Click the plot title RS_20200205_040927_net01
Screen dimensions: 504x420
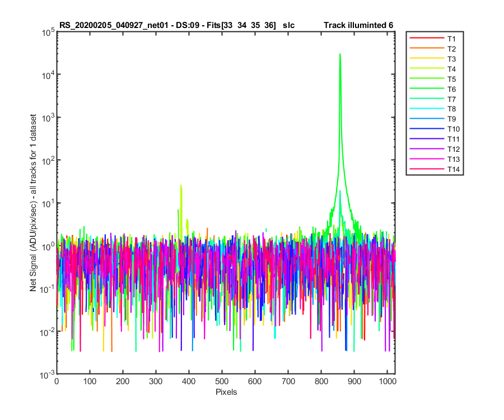[x=114, y=25]
